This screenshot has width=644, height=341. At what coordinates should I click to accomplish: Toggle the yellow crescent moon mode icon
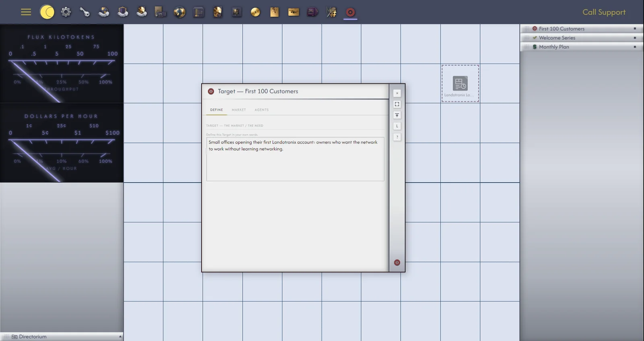pos(47,12)
